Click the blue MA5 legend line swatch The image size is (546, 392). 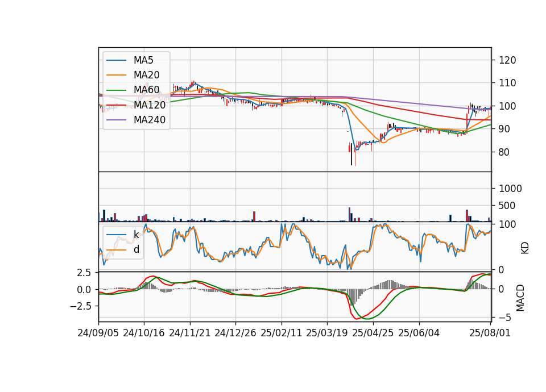click(x=116, y=60)
